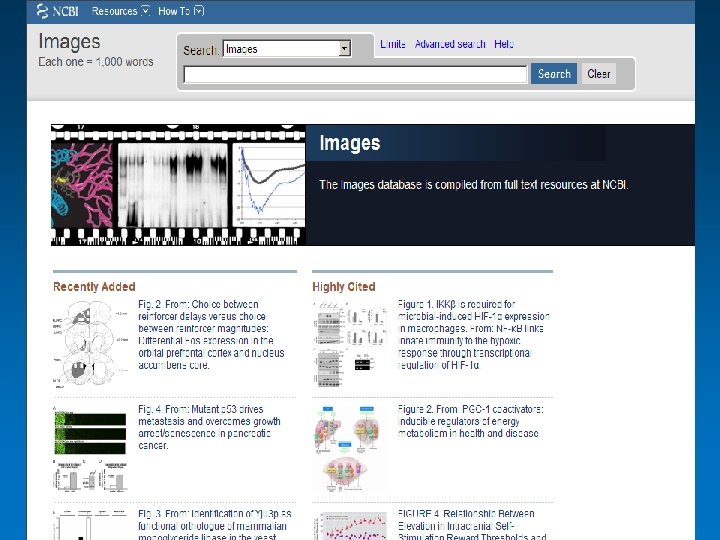
Task: Open Fig. 3 Yju3p orthologue article link
Action: point(214,525)
